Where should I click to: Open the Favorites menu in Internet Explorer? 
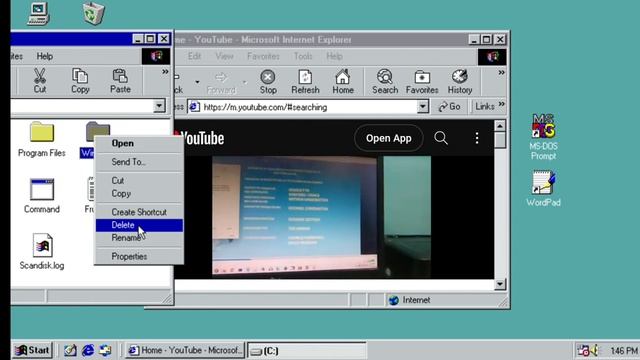pyautogui.click(x=263, y=56)
